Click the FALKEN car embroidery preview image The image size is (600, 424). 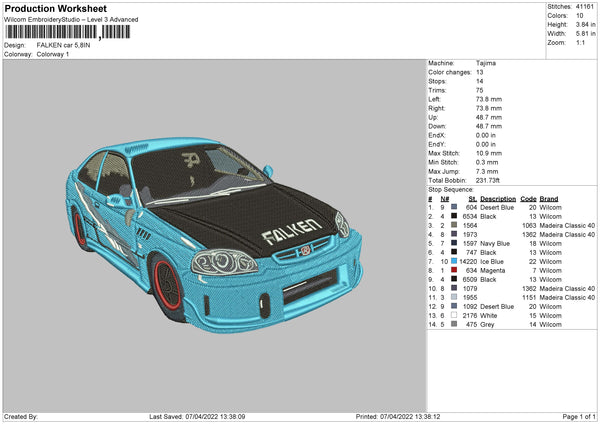pyautogui.click(x=214, y=234)
